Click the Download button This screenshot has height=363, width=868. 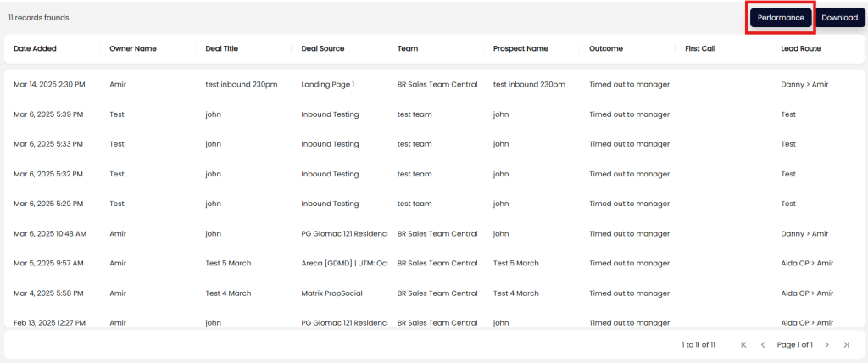[x=839, y=17]
